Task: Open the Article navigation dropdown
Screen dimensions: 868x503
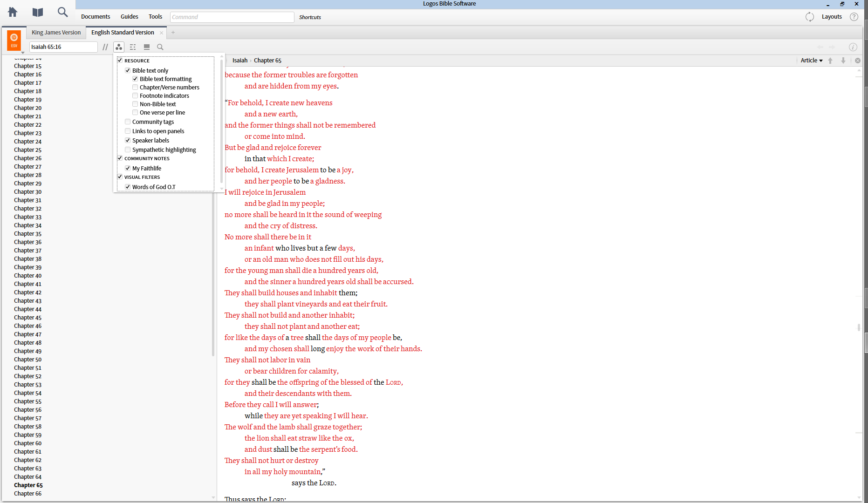Action: [x=812, y=61]
